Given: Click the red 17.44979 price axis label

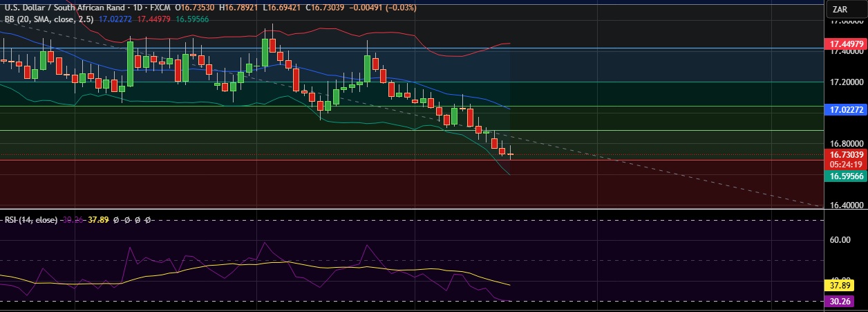Looking at the screenshot, I should pos(845,44).
